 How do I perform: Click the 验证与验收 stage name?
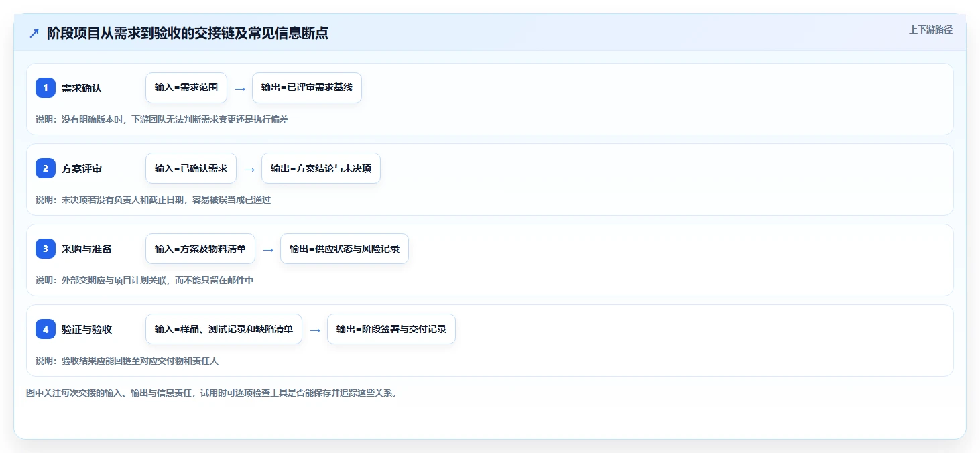pyautogui.click(x=86, y=329)
